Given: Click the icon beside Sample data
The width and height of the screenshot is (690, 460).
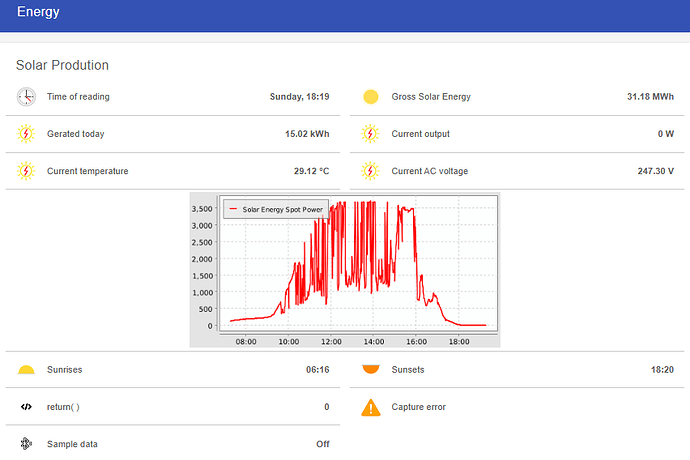Looking at the screenshot, I should (x=26, y=444).
